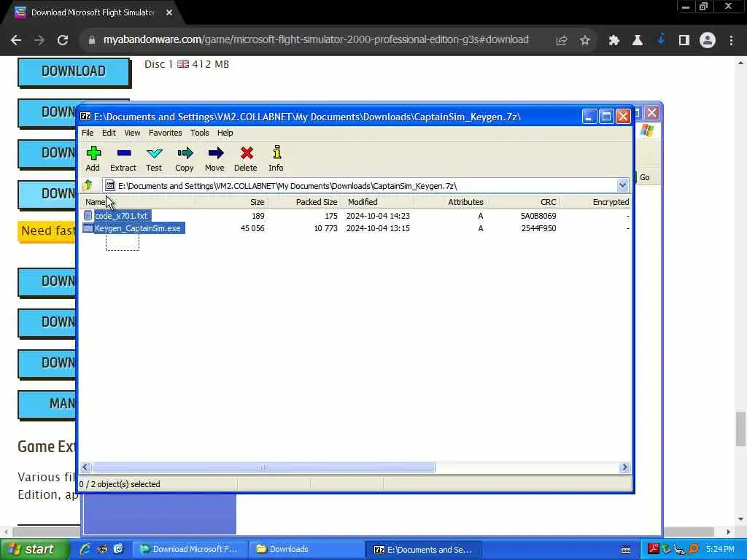The width and height of the screenshot is (747, 560).
Task: Select the code_x701.txt file name
Action: tap(122, 216)
